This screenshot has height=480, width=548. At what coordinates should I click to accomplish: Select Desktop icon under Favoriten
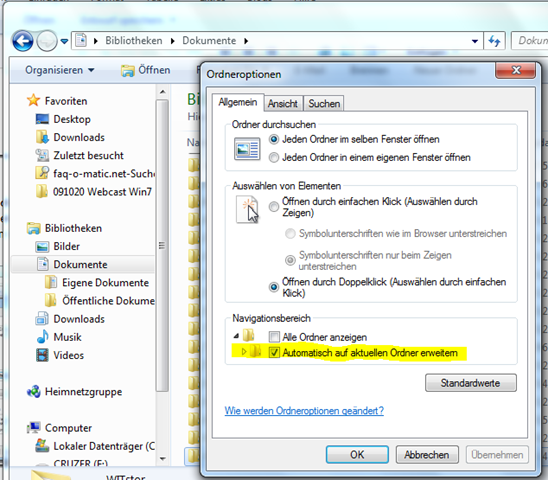pyautogui.click(x=42, y=119)
